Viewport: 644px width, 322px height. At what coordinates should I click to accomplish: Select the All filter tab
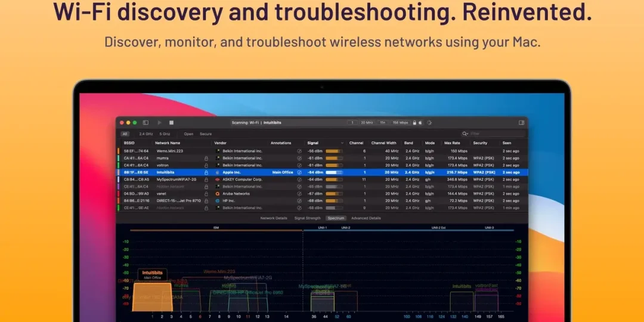coord(125,134)
